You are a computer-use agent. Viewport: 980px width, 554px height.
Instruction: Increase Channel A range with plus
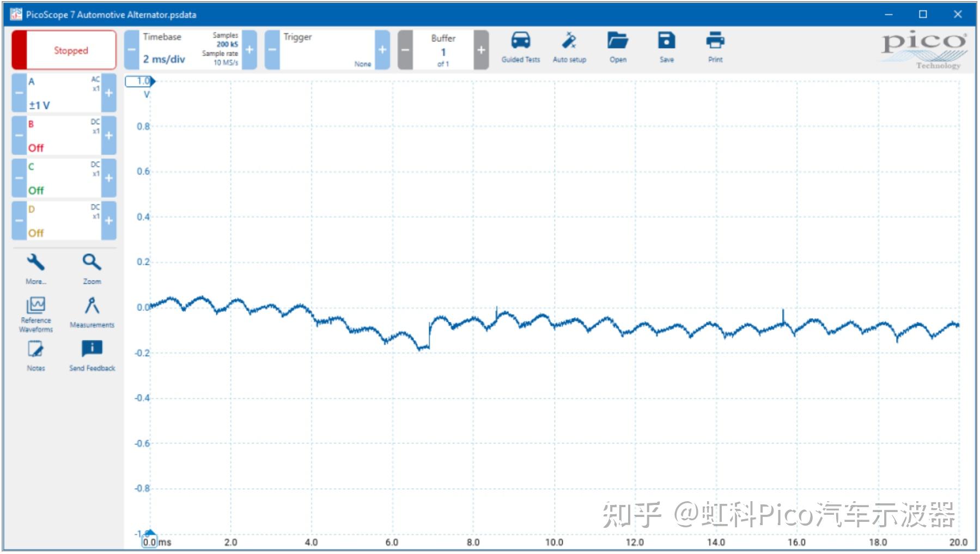(x=109, y=93)
